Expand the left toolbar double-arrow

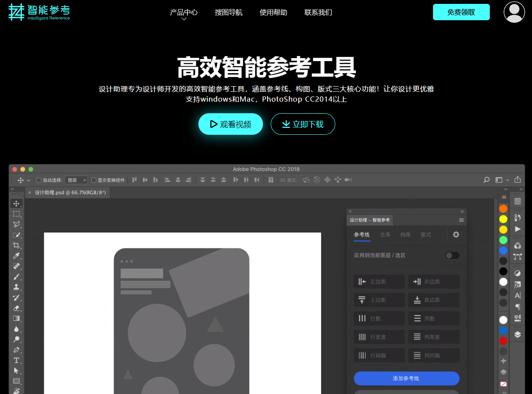[12, 189]
